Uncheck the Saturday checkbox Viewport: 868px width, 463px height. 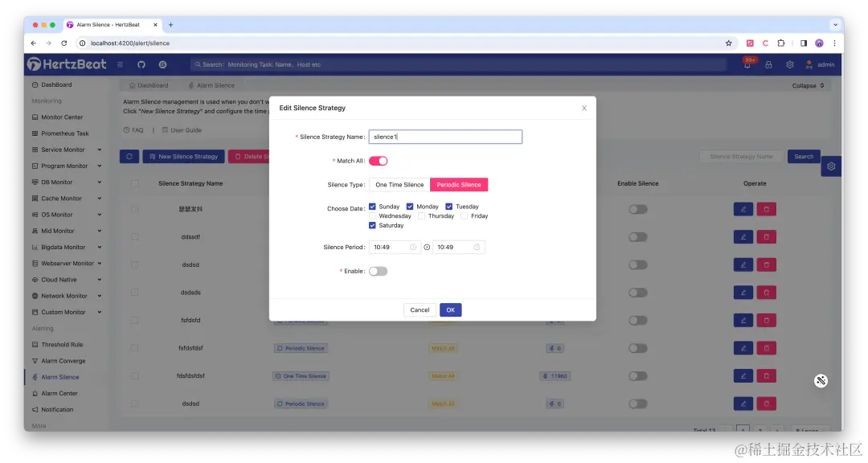(x=373, y=225)
